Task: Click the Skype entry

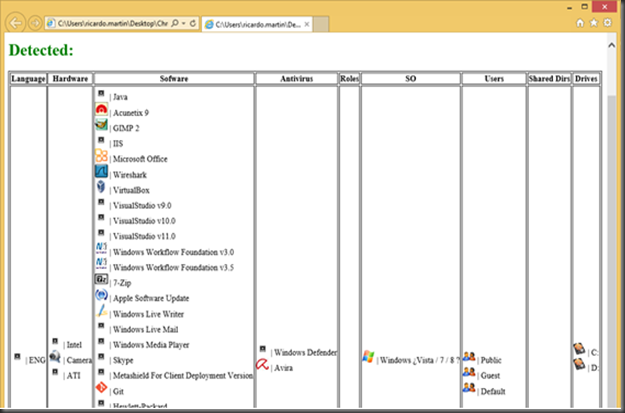Action: [x=123, y=360]
